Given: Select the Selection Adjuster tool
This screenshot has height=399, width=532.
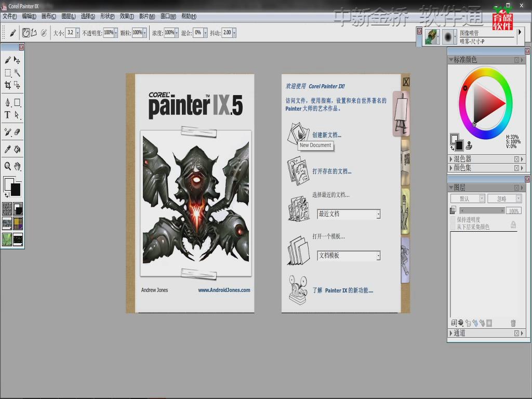Looking at the screenshot, I should (x=17, y=85).
